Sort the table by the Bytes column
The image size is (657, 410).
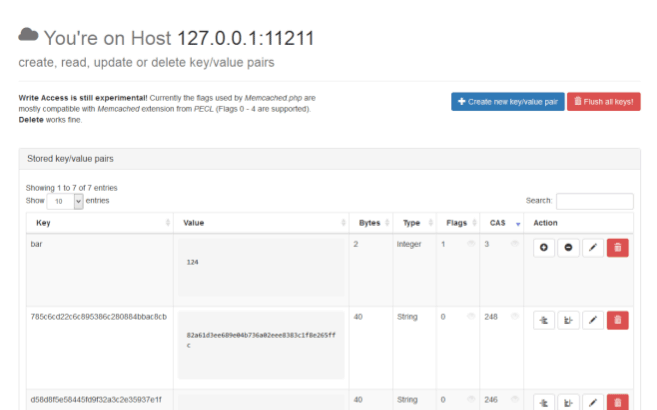(371, 223)
